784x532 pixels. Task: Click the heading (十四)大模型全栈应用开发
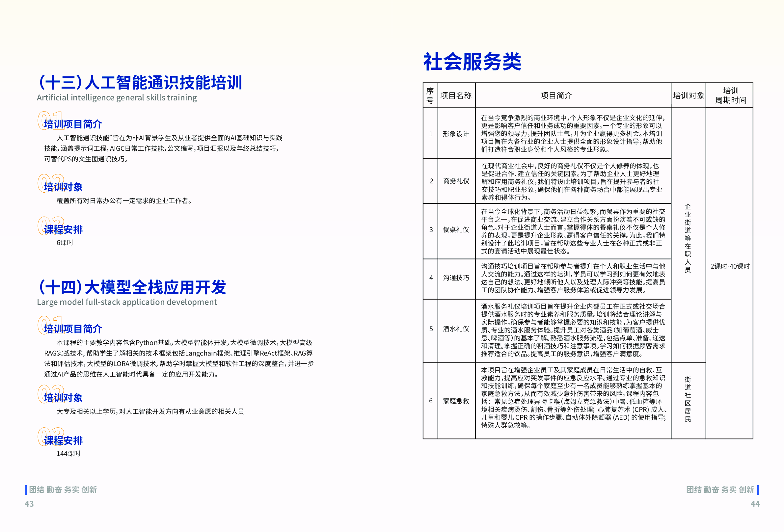coord(132,287)
